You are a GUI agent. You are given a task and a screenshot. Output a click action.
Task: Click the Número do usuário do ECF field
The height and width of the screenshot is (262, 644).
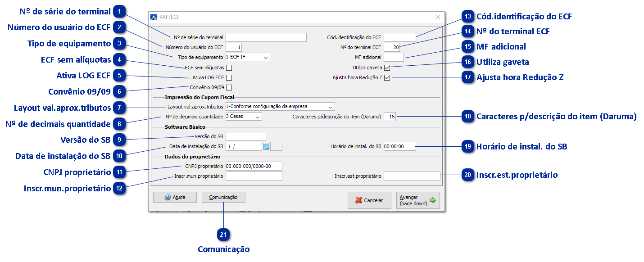coord(234,47)
